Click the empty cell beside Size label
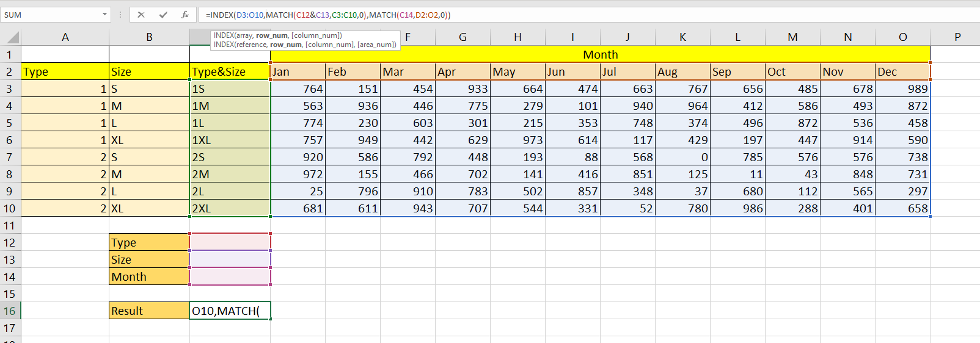Screen dimensions: 980x343 pos(230,259)
